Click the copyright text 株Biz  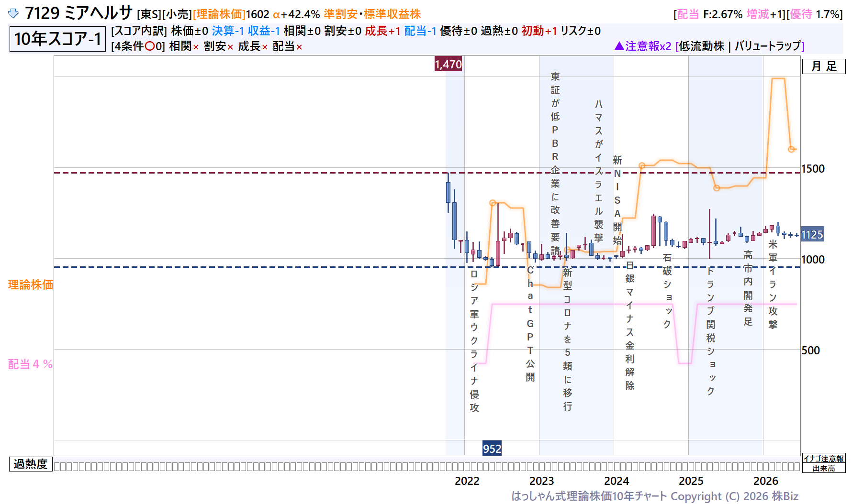pyautogui.click(x=785, y=496)
